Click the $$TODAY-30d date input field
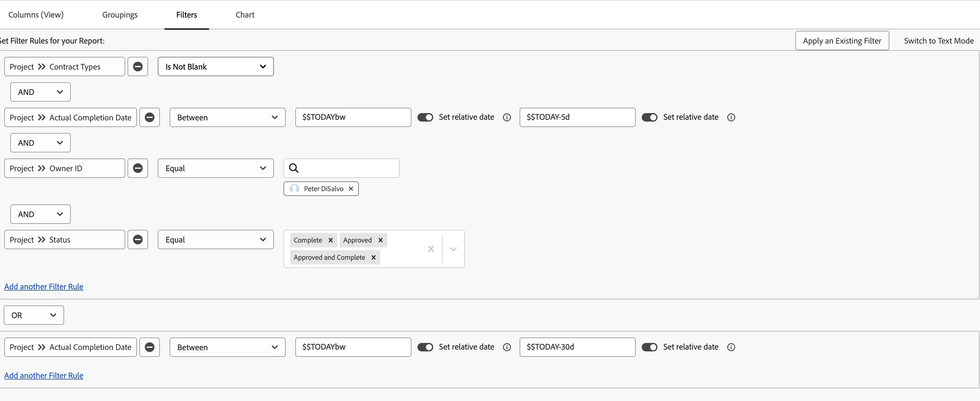 (577, 347)
